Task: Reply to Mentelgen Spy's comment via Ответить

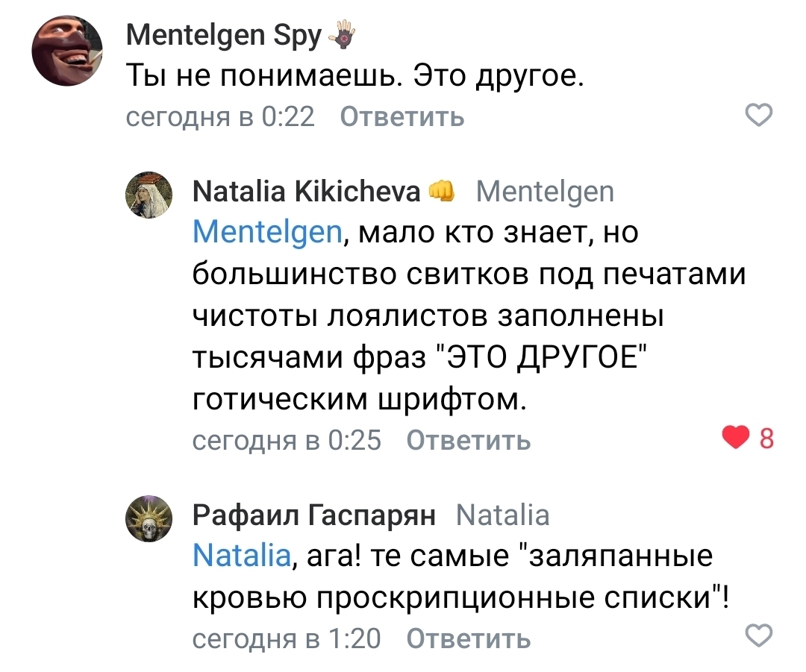Action: pyautogui.click(x=402, y=117)
